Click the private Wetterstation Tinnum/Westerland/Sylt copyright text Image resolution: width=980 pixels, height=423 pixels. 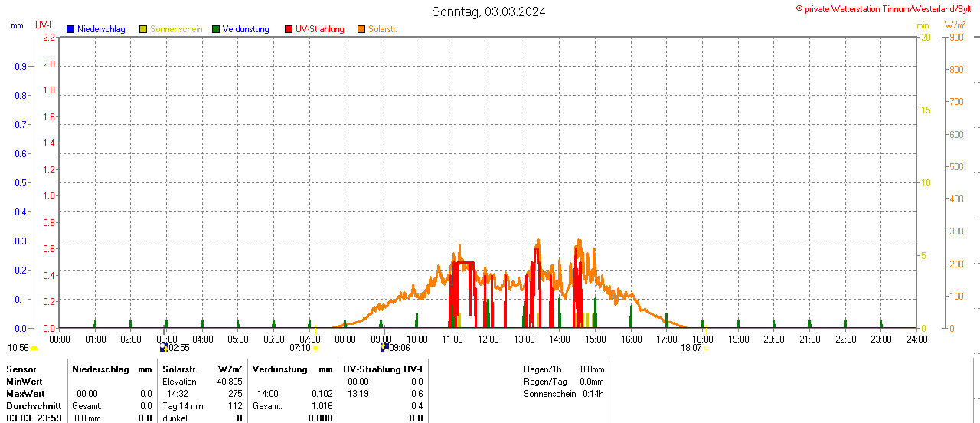tap(886, 8)
